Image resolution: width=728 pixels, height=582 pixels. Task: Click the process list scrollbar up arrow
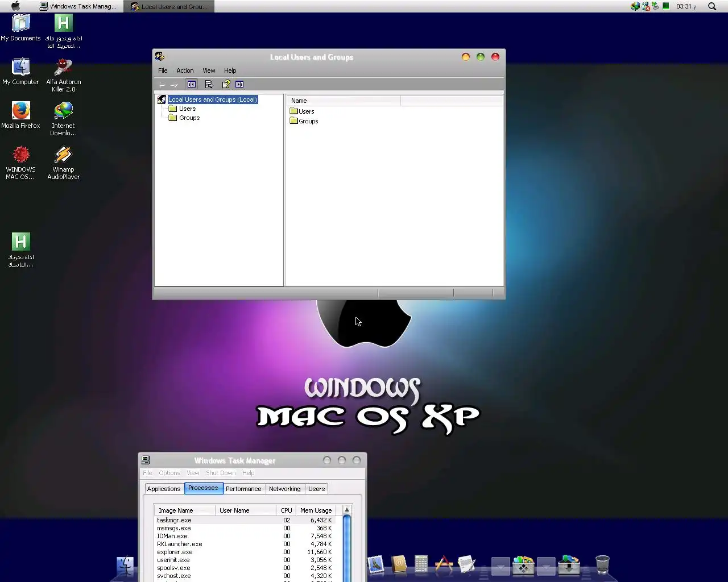click(346, 510)
